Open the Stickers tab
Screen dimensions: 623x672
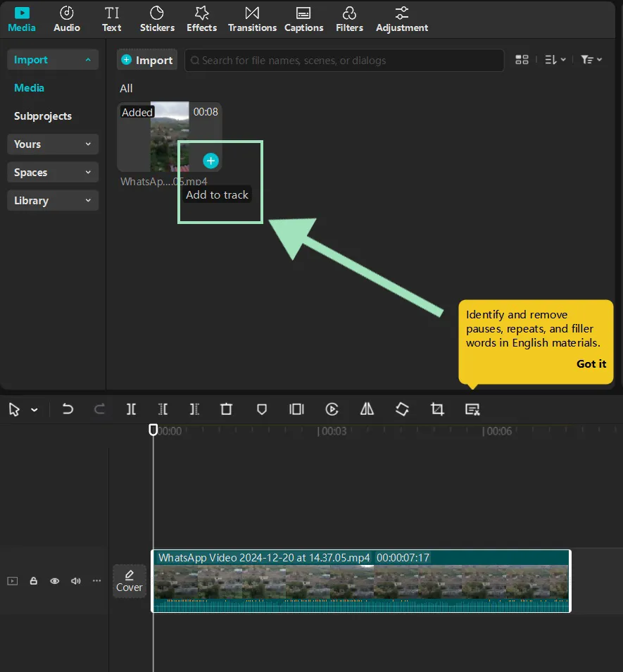pyautogui.click(x=157, y=19)
